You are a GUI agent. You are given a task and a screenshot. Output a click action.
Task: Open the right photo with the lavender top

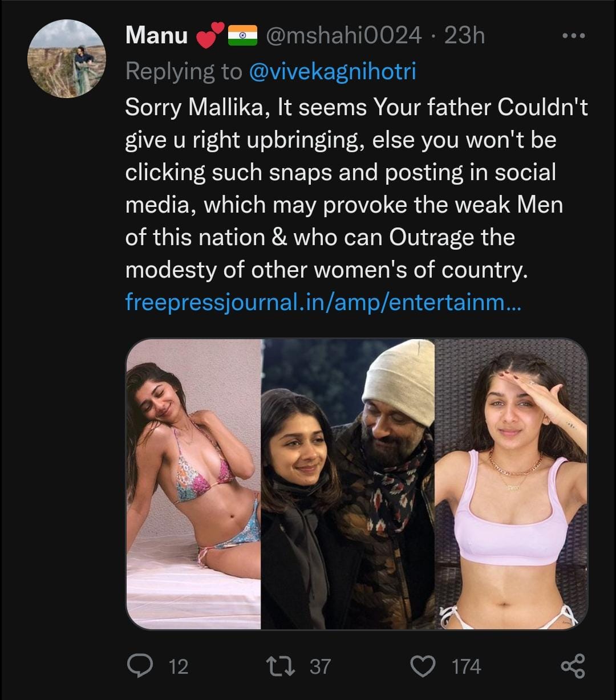click(x=511, y=484)
